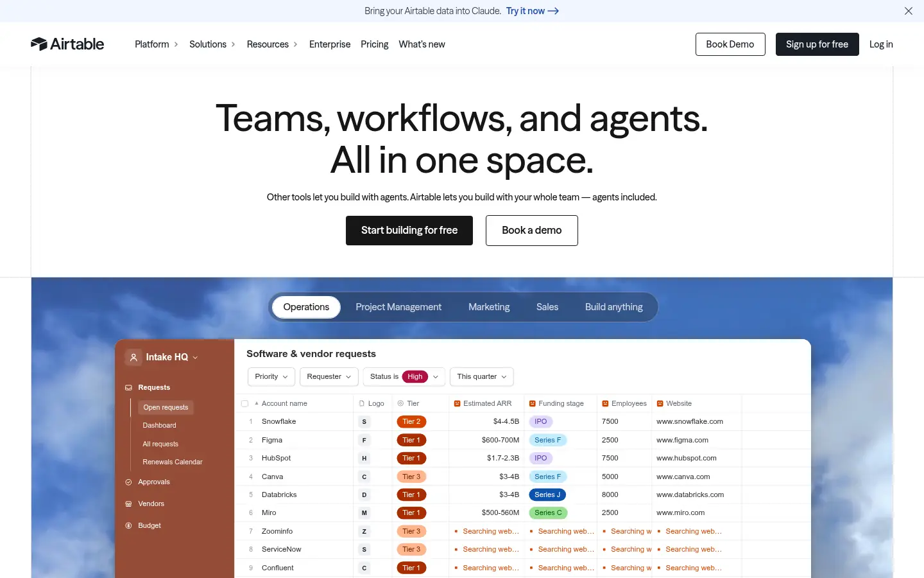This screenshot has width=924, height=578.
Task: Click the Vendors store icon
Action: coord(128,504)
